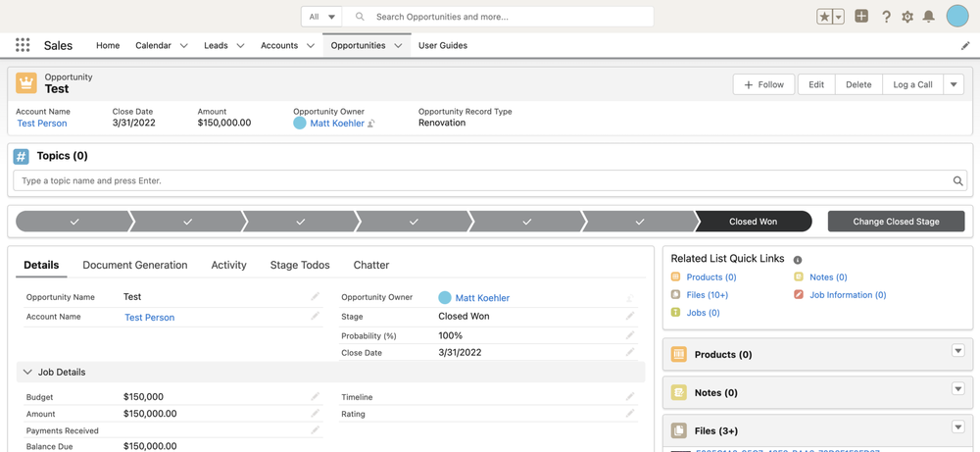
Task: Expand the Opportunities nav chevron
Action: [x=398, y=46]
